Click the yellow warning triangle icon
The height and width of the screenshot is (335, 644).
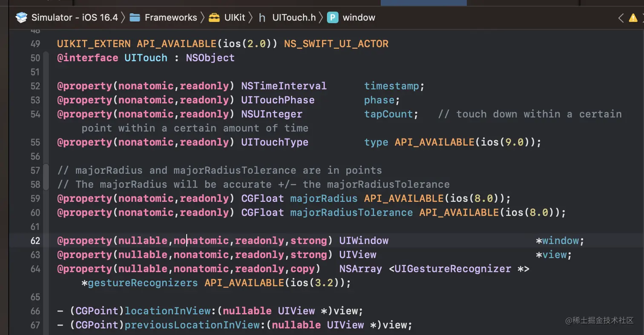click(633, 17)
